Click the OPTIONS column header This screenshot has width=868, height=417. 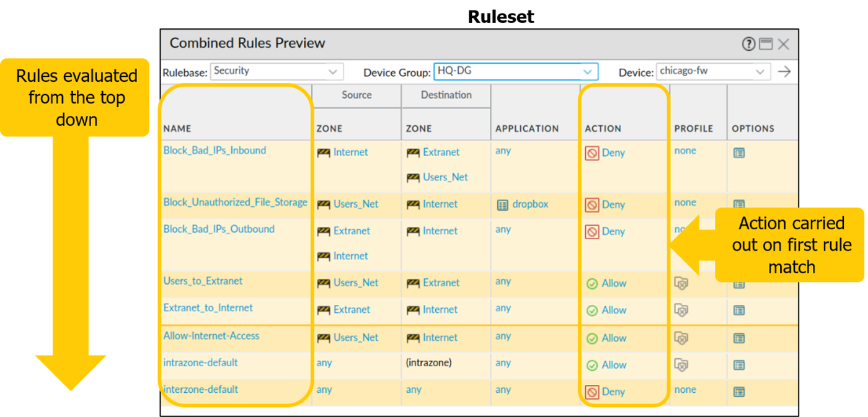tap(753, 129)
